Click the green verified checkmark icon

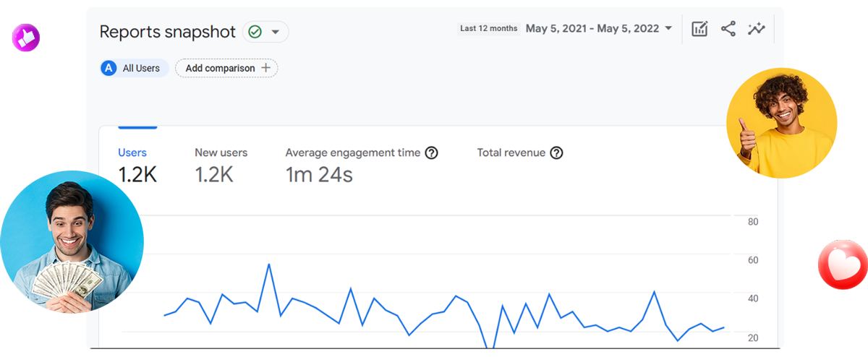coord(255,32)
